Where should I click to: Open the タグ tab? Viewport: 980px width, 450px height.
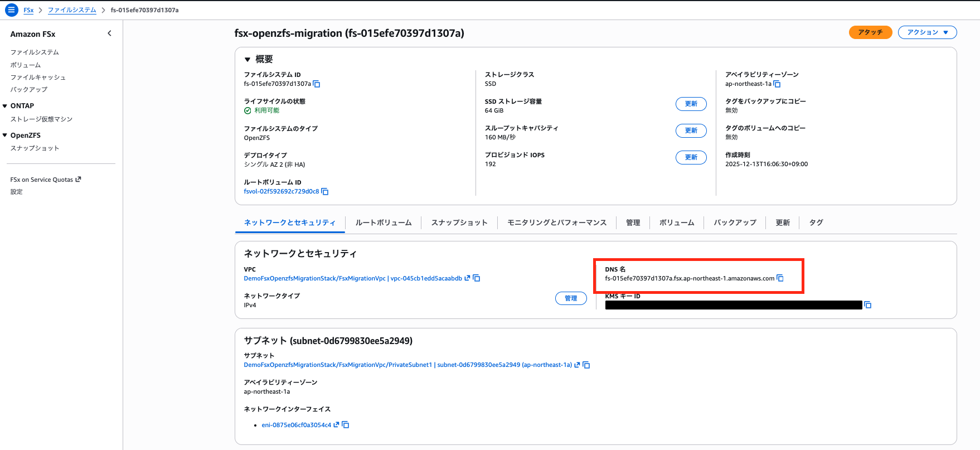click(816, 222)
